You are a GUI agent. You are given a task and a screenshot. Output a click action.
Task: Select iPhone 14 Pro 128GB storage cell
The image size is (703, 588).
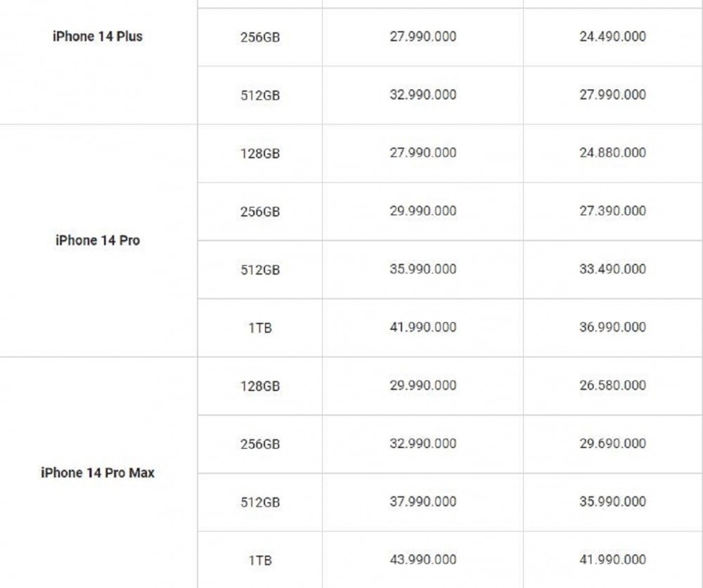[x=260, y=153]
